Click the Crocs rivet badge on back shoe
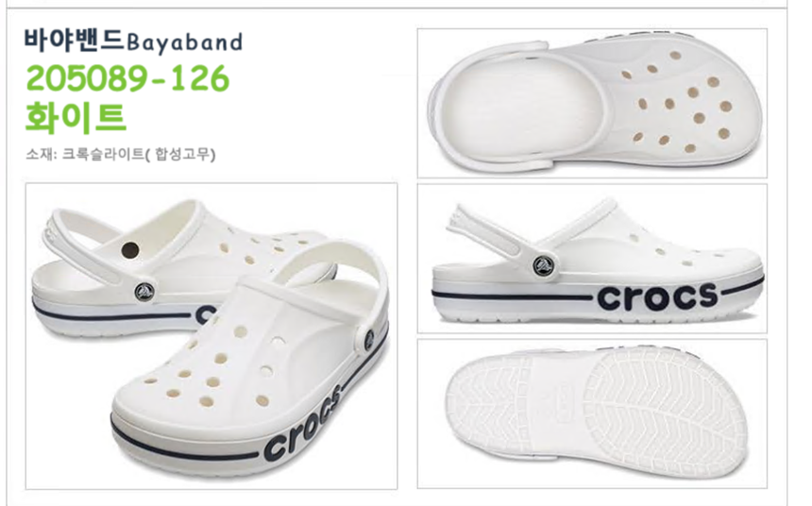The width and height of the screenshot is (812, 506). [144, 292]
